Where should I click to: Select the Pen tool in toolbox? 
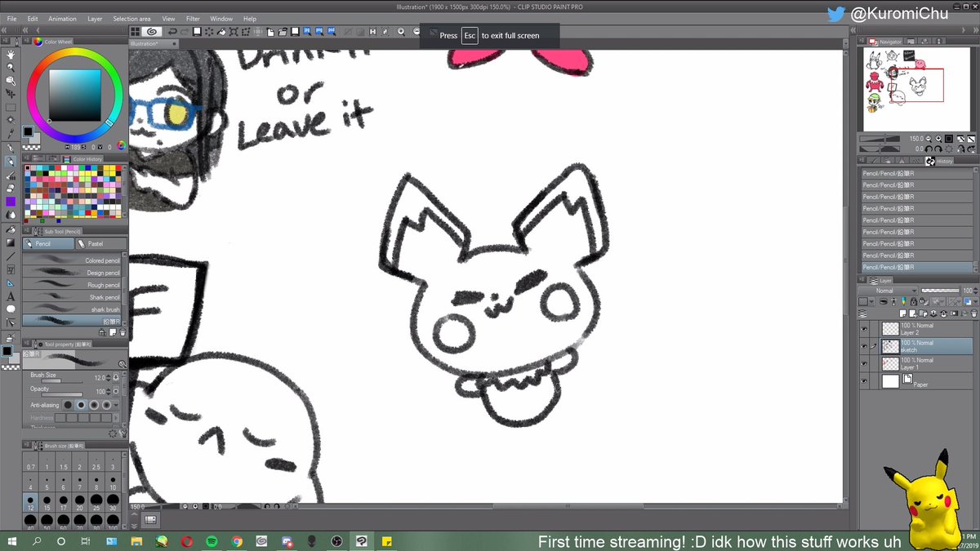click(11, 148)
